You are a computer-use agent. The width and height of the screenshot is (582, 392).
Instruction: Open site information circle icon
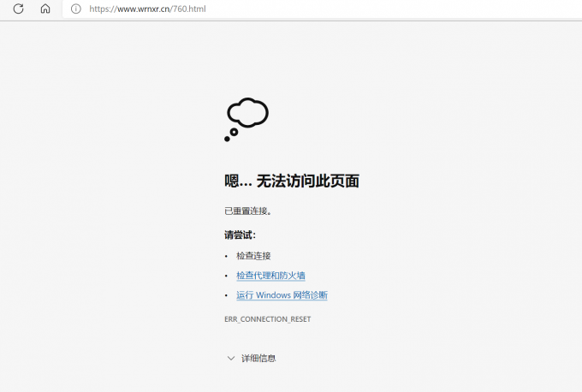75,9
